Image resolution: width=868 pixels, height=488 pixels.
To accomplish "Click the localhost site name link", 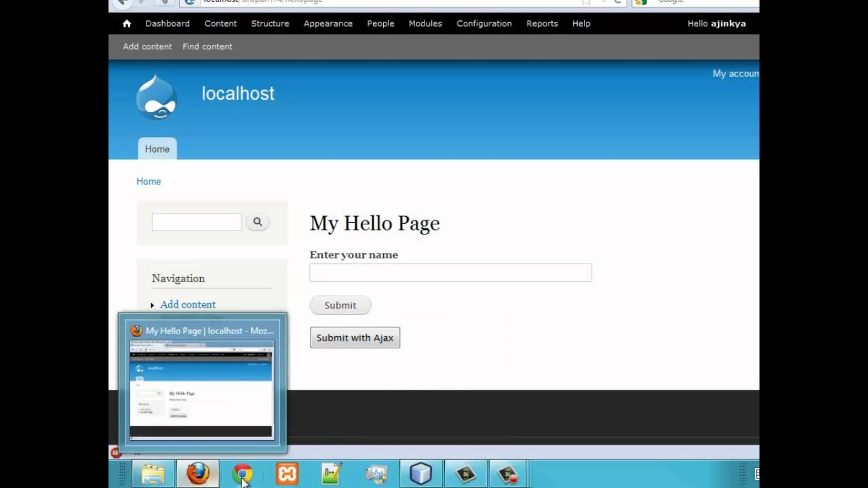I will [238, 94].
